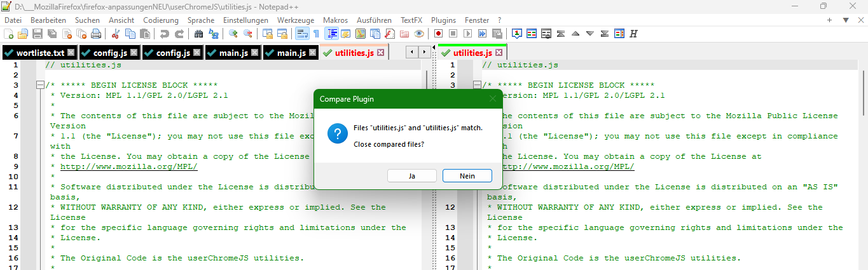
Task: Toggle word wrap toolbar button
Action: 302,34
